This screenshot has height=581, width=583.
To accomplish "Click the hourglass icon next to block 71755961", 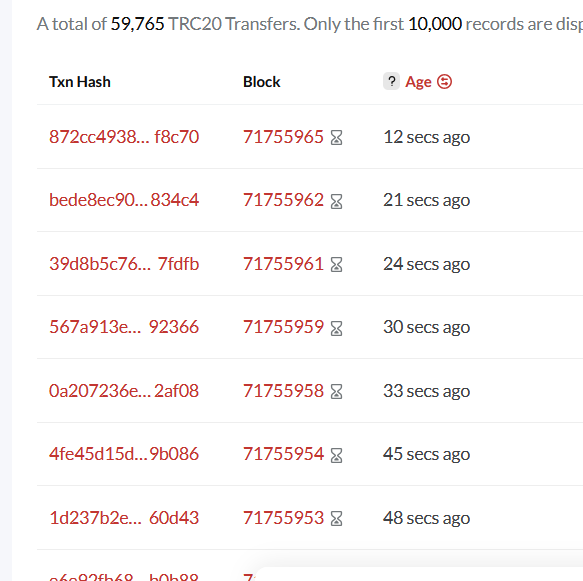I will click(336, 265).
